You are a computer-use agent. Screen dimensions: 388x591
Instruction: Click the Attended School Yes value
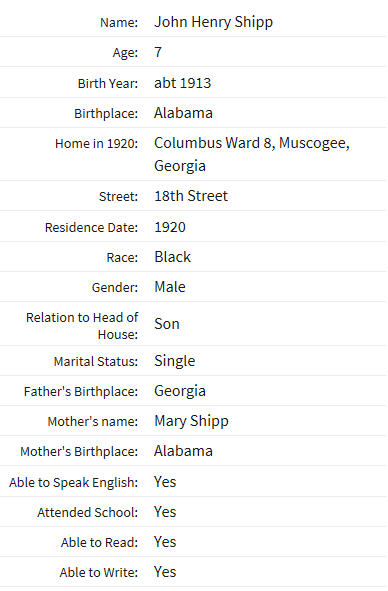(165, 512)
